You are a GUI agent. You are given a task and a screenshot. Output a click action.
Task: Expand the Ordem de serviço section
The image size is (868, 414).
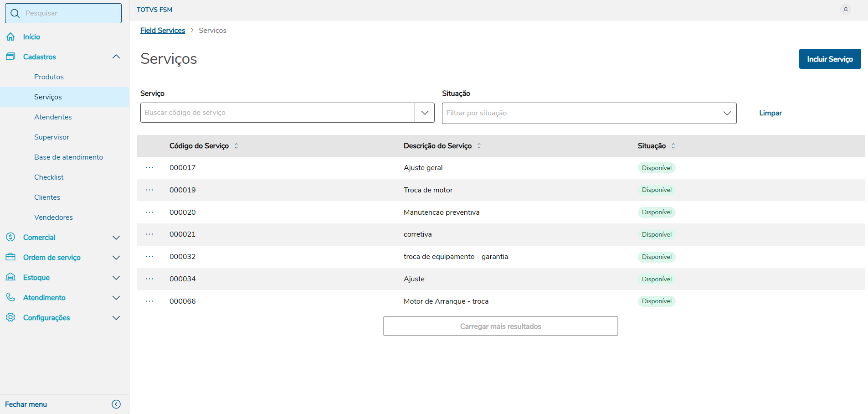click(116, 258)
